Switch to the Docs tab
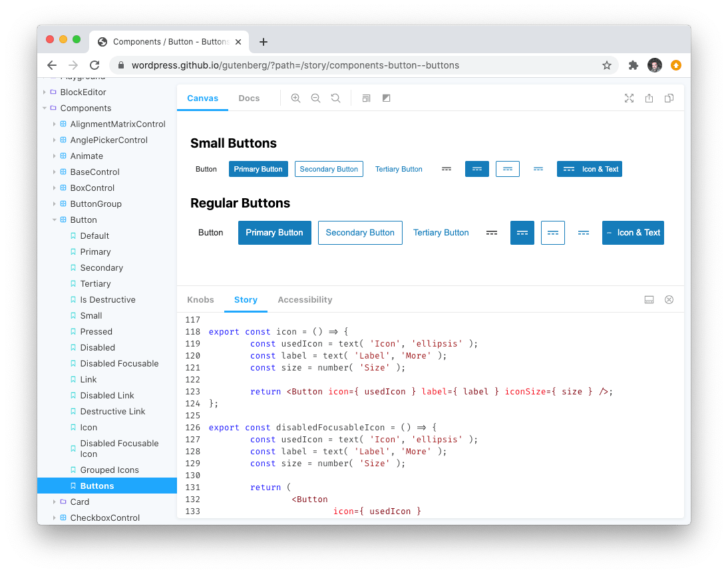Screen dimensions: 728x574 [x=249, y=98]
